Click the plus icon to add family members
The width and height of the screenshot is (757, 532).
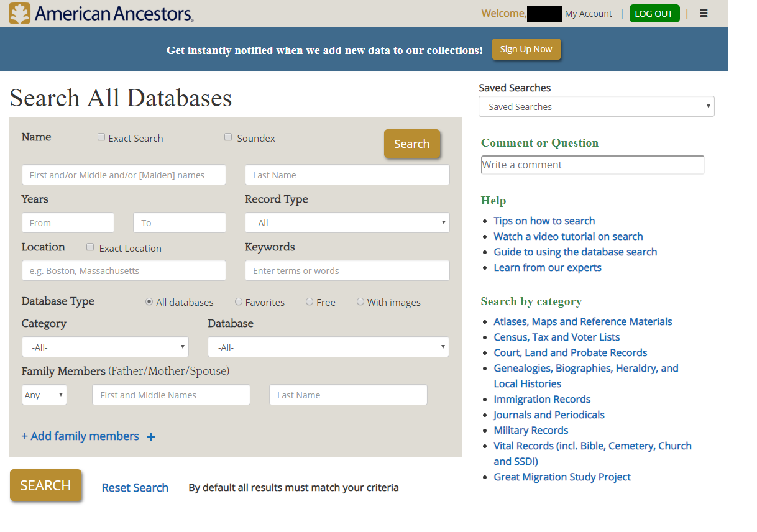[x=151, y=437]
